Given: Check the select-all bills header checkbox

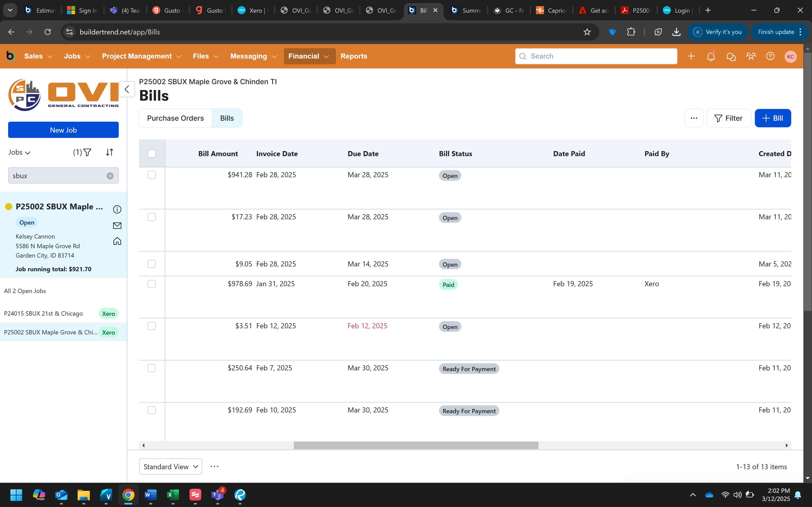Looking at the screenshot, I should [152, 154].
